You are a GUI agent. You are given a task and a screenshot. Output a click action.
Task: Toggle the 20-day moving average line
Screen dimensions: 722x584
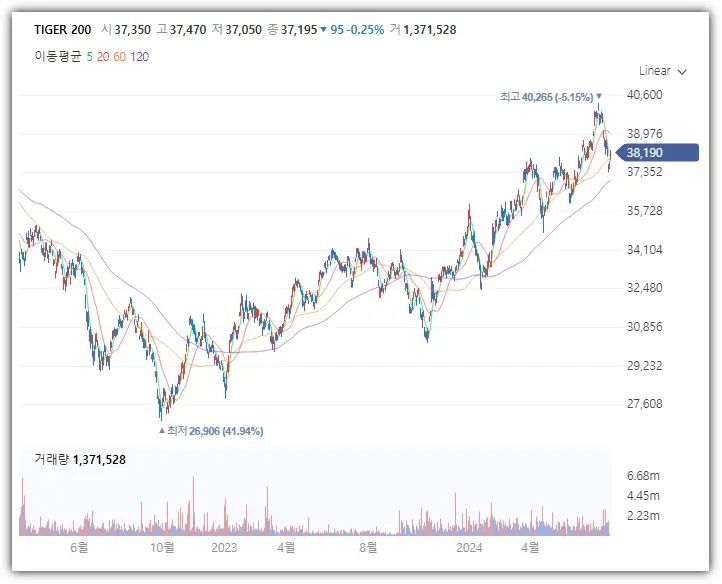[102, 57]
